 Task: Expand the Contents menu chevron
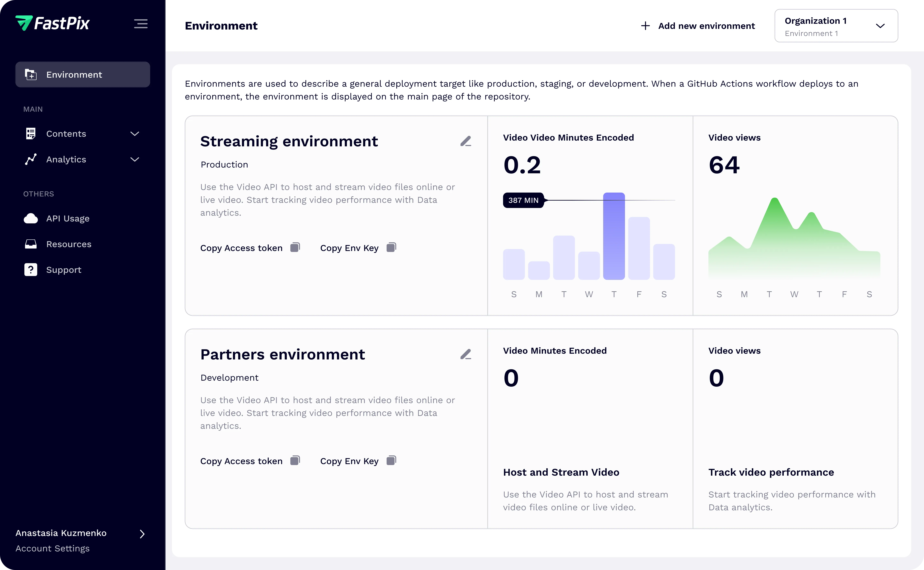(135, 134)
